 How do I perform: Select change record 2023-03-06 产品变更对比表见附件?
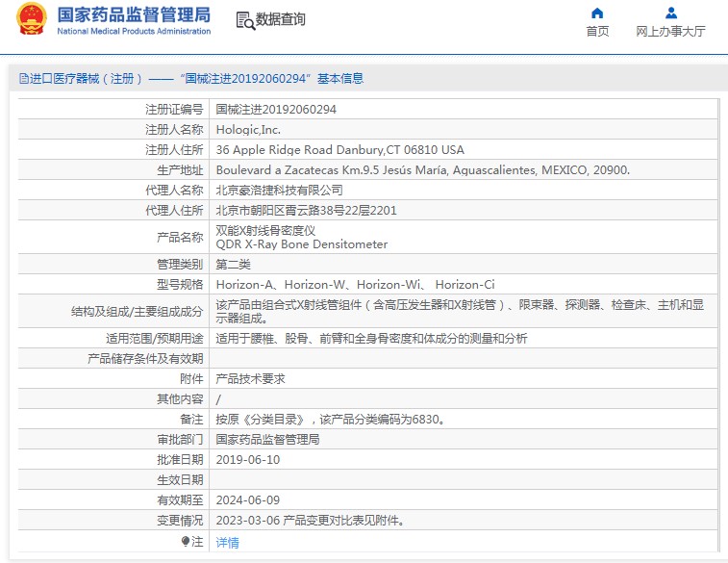[x=311, y=521]
